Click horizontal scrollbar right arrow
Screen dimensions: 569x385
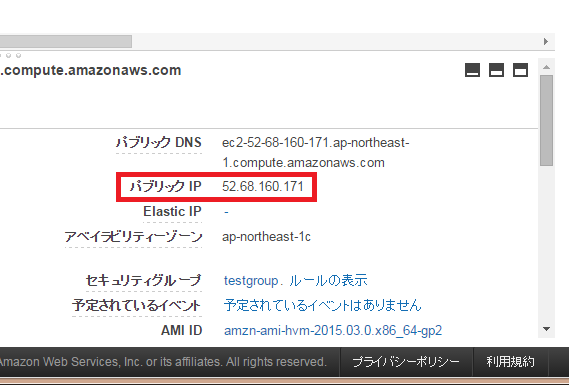[x=546, y=41]
